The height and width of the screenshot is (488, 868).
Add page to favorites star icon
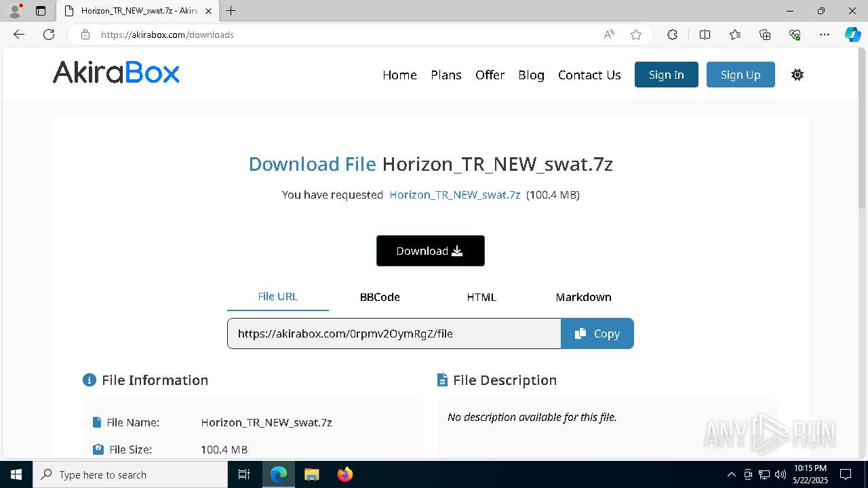tap(636, 35)
